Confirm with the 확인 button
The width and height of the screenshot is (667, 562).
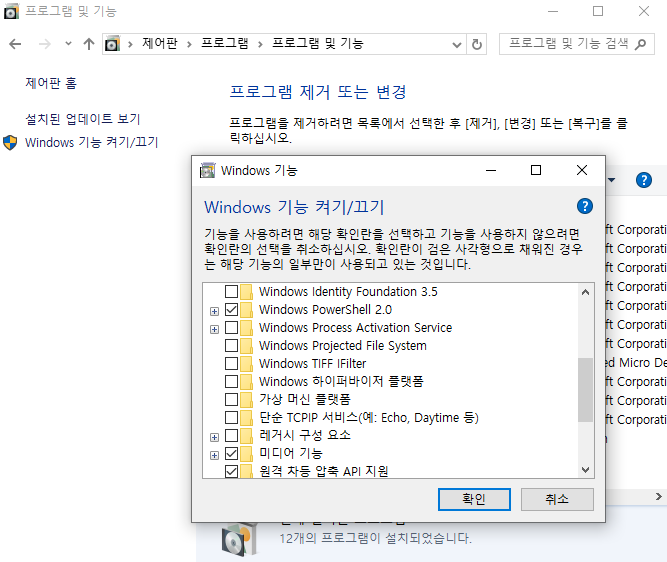pos(474,499)
